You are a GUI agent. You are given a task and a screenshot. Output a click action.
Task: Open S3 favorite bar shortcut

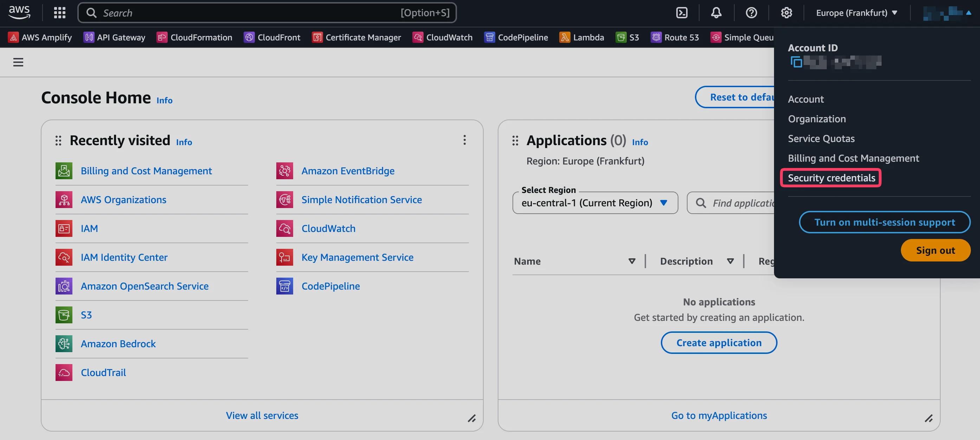[x=627, y=37]
